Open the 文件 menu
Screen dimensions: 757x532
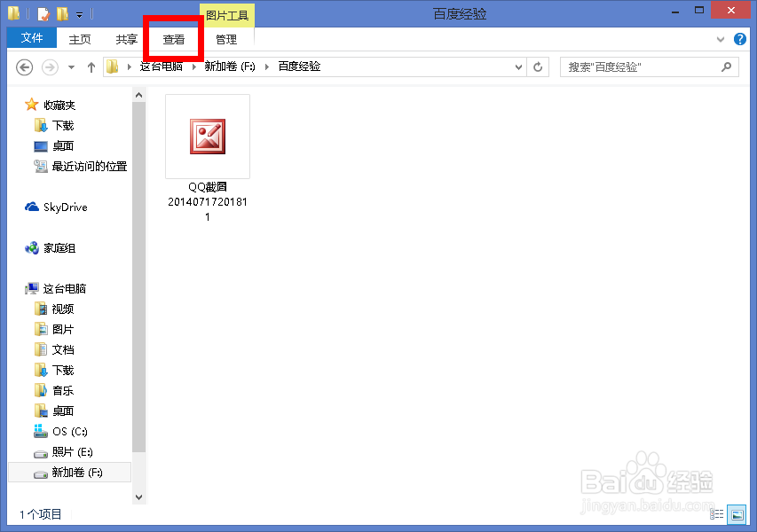[x=31, y=39]
